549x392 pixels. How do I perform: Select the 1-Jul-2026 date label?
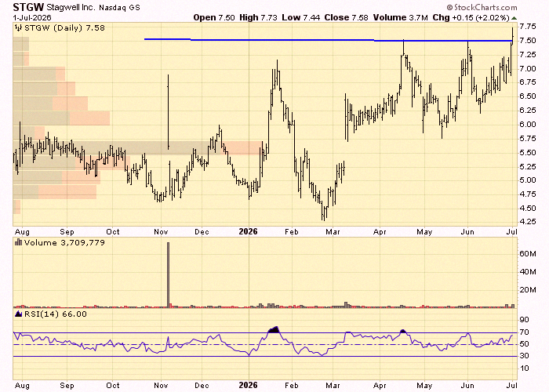point(32,17)
